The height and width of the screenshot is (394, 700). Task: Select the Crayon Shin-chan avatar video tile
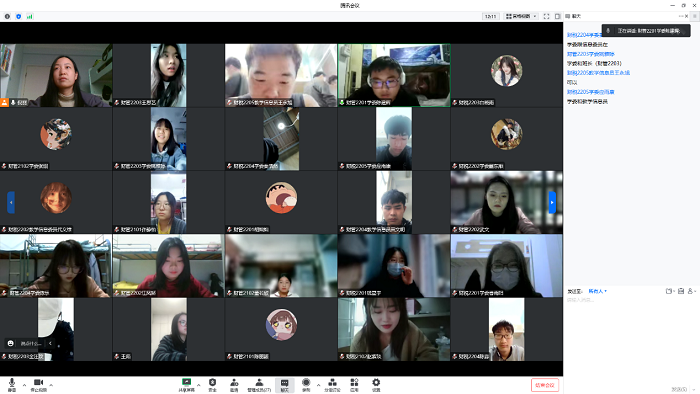click(x=281, y=202)
